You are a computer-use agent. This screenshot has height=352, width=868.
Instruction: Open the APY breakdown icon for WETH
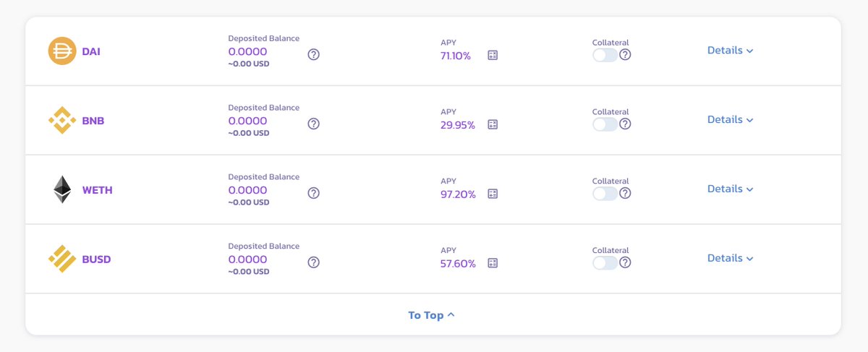pos(493,194)
